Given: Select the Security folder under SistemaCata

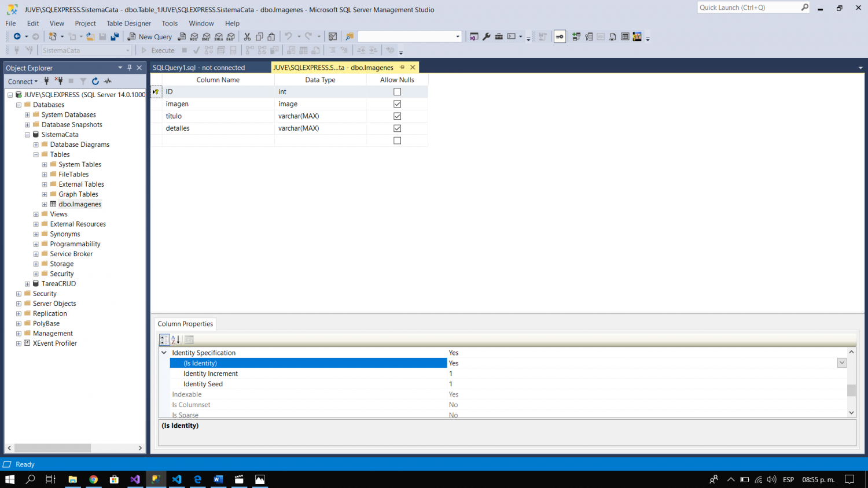Looking at the screenshot, I should (x=61, y=274).
